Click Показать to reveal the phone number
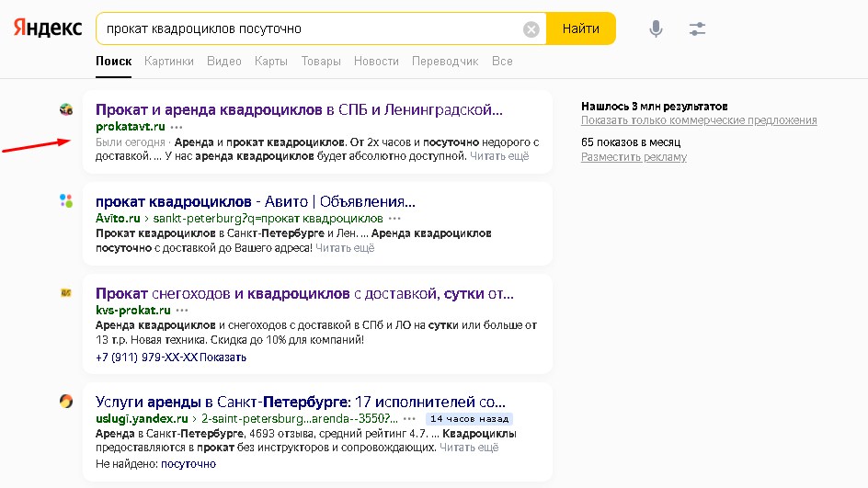The height and width of the screenshot is (488, 868). (x=223, y=357)
